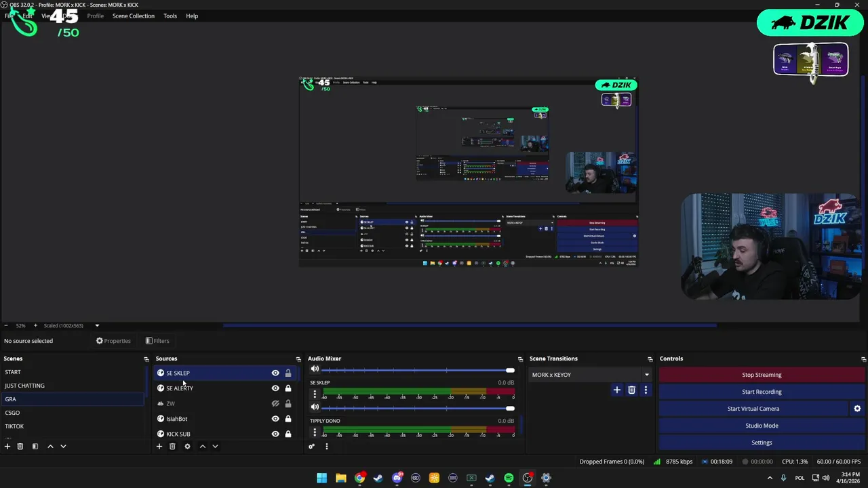This screenshot has width=868, height=488.
Task: Add a new source with the Sources plus icon
Action: 159,447
